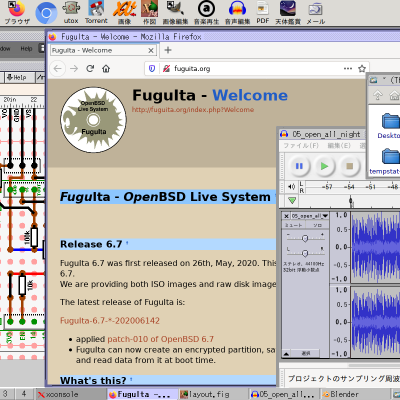Switch to layout.fig window in taskbar

pyautogui.click(x=213, y=394)
